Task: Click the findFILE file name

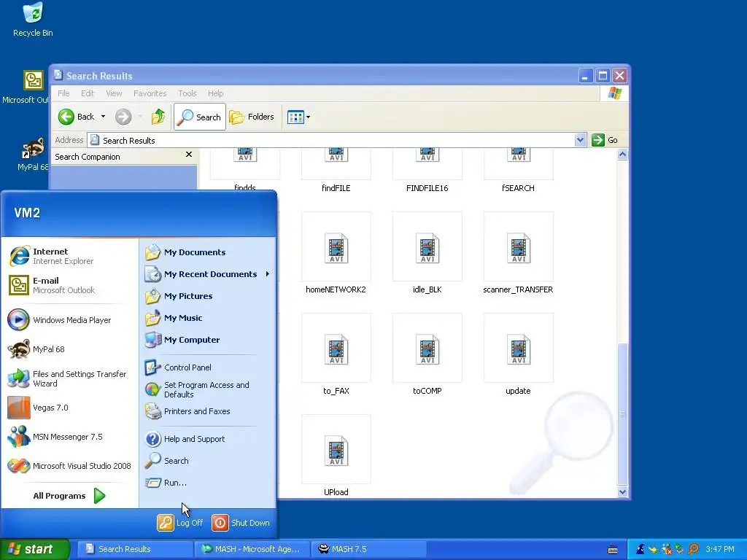Action: tap(336, 188)
